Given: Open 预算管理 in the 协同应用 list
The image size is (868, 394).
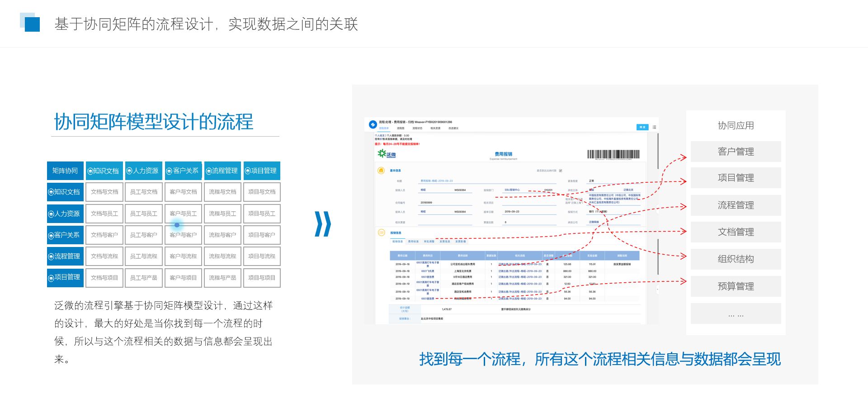Looking at the screenshot, I should coord(736,286).
